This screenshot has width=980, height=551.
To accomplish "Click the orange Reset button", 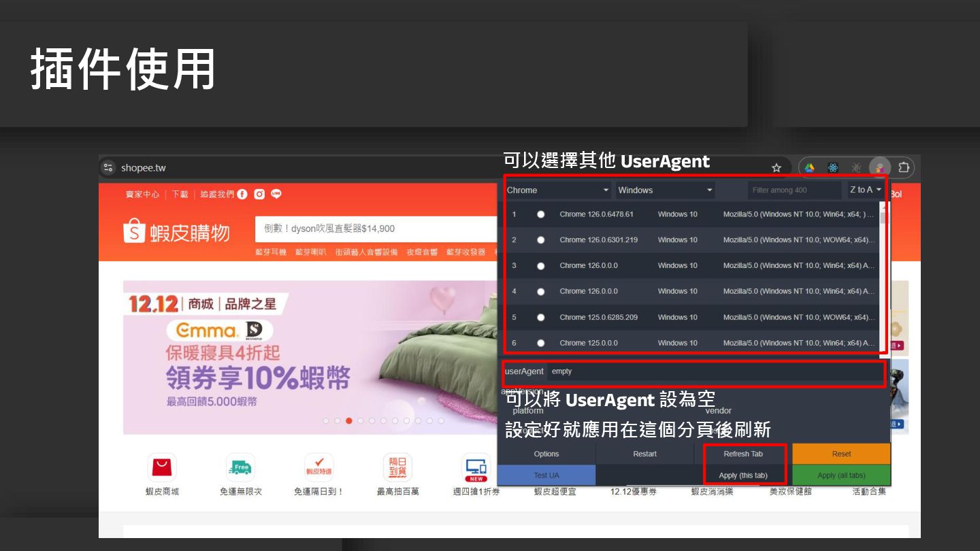I will tap(842, 454).
